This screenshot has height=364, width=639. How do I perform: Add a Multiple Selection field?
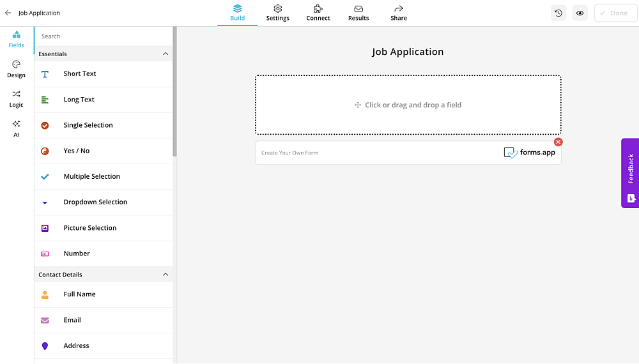(104, 176)
